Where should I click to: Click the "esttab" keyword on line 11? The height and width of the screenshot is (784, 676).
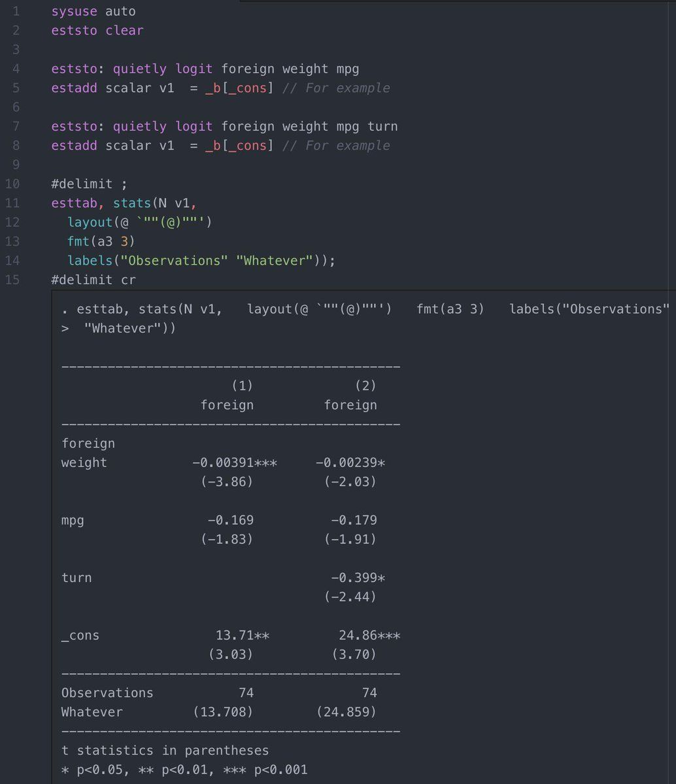(75, 203)
